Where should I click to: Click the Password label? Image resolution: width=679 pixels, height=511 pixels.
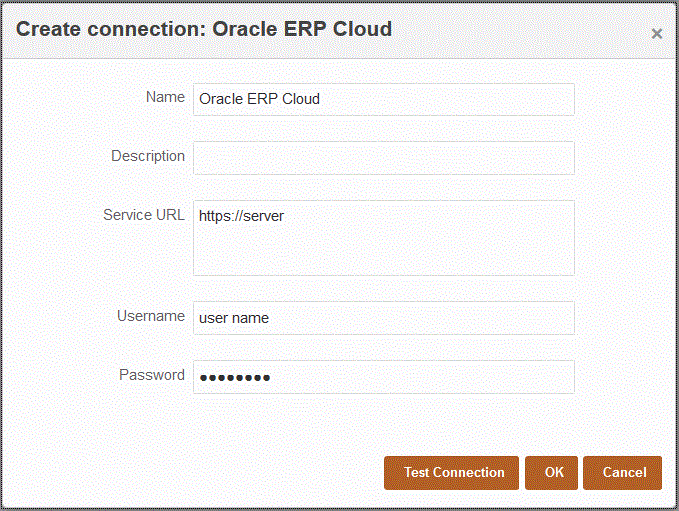click(x=152, y=375)
